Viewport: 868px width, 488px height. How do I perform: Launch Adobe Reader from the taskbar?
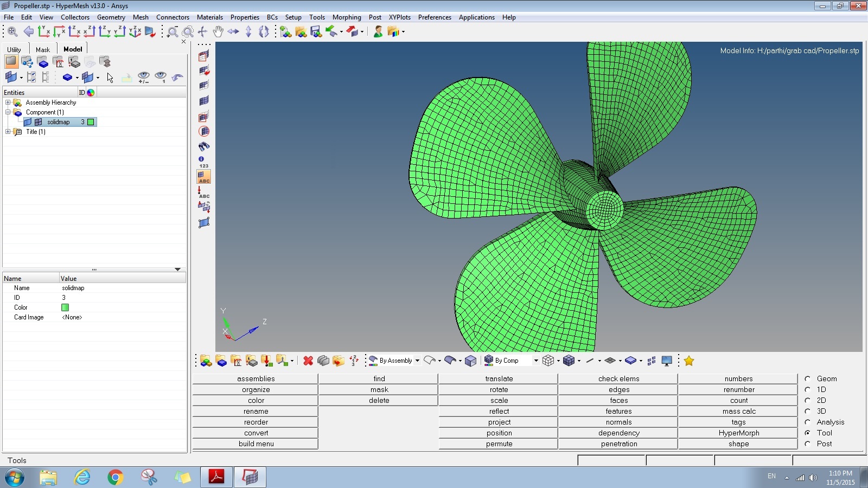pos(216,477)
